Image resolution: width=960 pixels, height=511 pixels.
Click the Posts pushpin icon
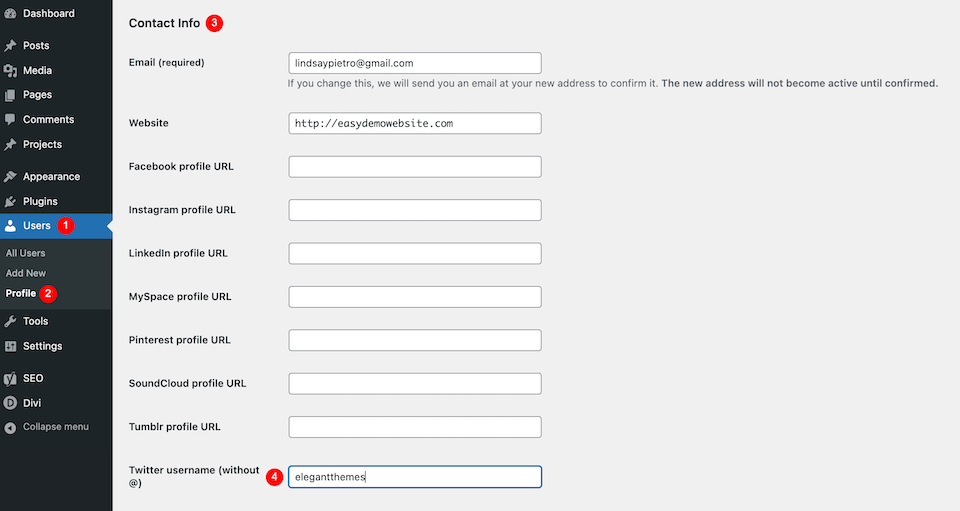point(10,46)
